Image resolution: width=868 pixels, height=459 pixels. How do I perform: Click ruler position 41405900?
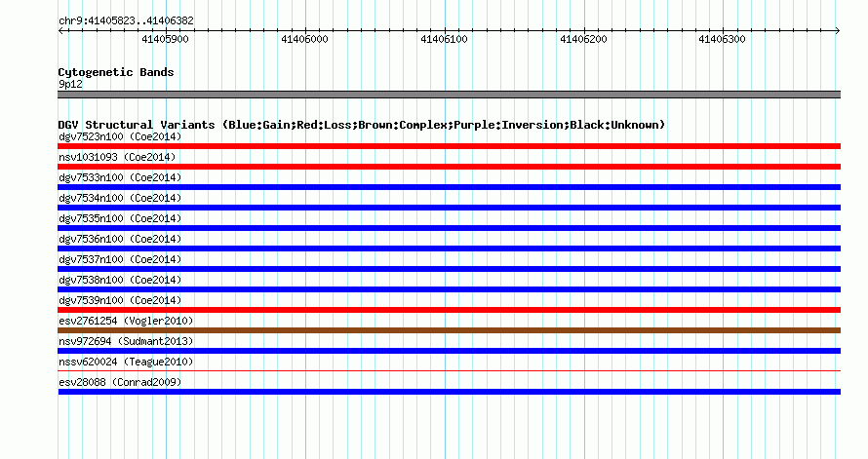click(165, 39)
